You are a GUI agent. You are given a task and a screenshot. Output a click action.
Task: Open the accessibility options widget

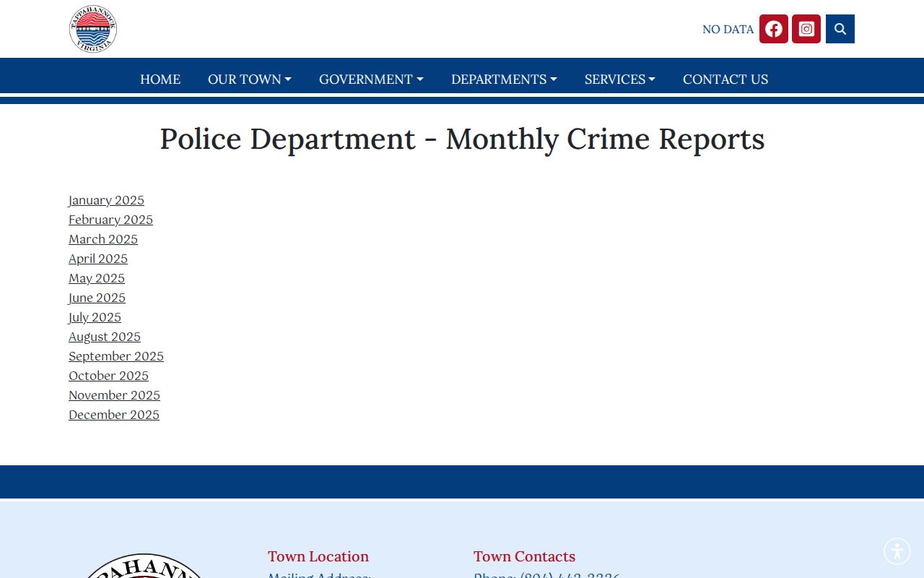897,551
